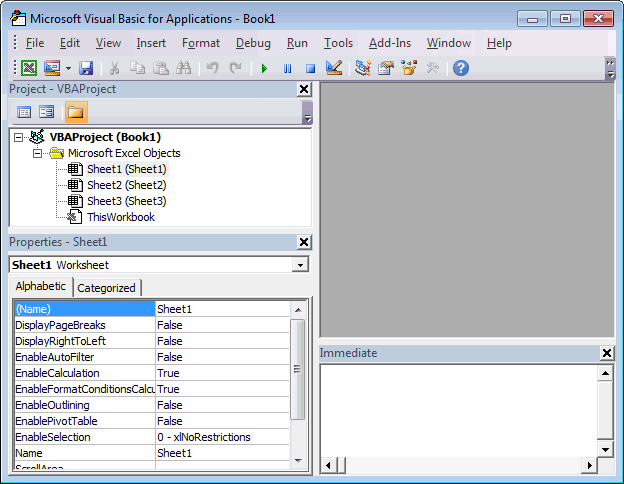Collapse Microsoft Excel Objects folder
This screenshot has width=624, height=484.
coord(37,153)
